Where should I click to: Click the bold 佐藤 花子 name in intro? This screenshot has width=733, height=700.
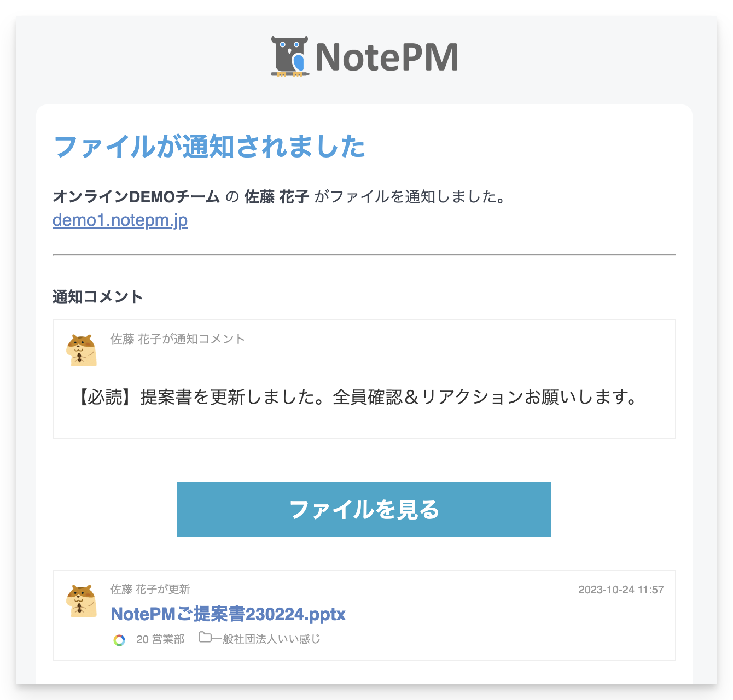(277, 196)
